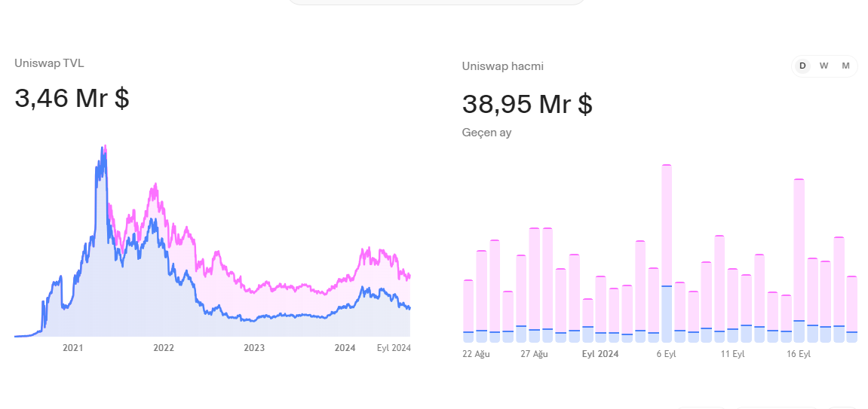Click the 11 Eyl date on volume axis
The width and height of the screenshot is (868, 409).
(732, 353)
